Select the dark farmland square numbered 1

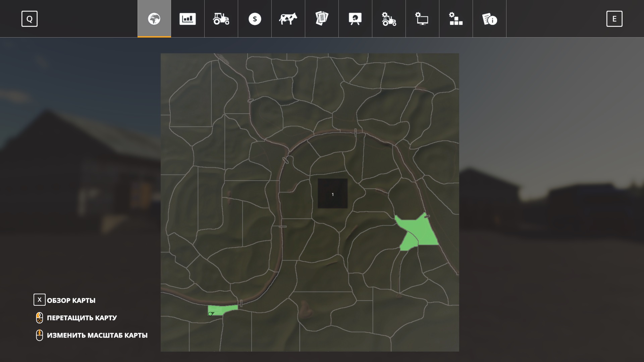(x=333, y=194)
